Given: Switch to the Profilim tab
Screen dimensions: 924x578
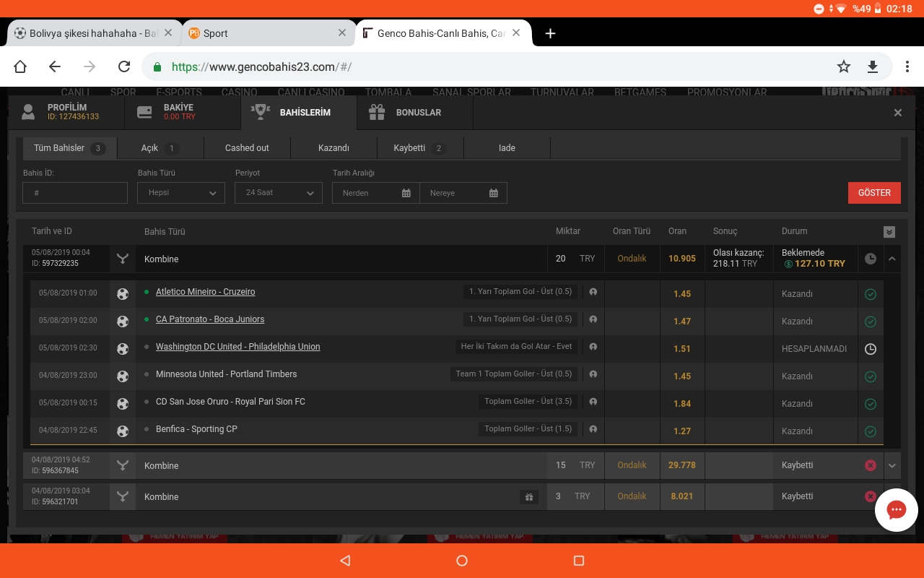Looking at the screenshot, I should (x=66, y=112).
